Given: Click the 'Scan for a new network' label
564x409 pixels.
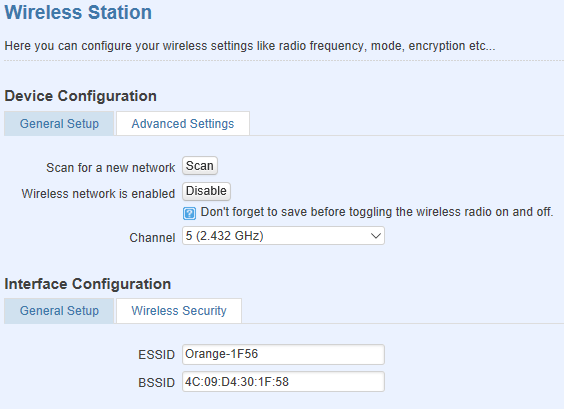Looking at the screenshot, I should pyautogui.click(x=110, y=168).
